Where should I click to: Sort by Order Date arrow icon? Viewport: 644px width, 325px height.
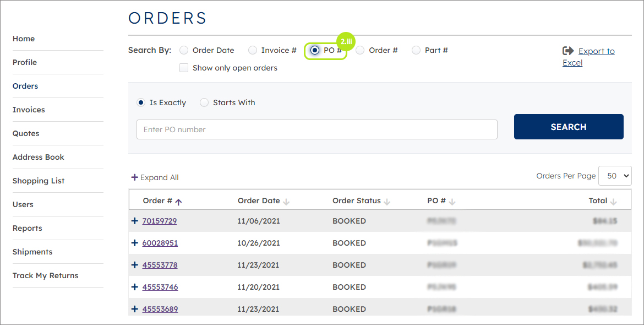[286, 202]
